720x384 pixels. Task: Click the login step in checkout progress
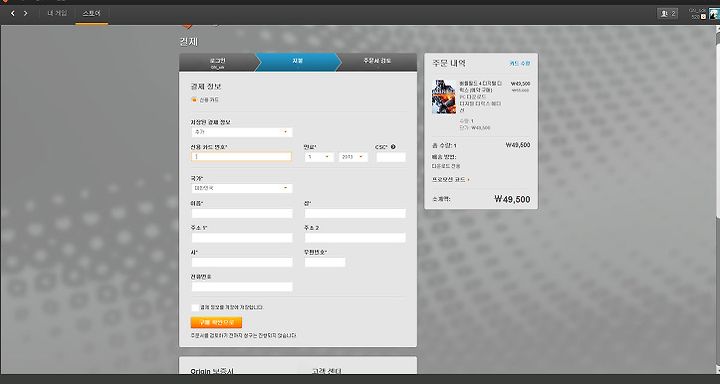click(x=217, y=62)
